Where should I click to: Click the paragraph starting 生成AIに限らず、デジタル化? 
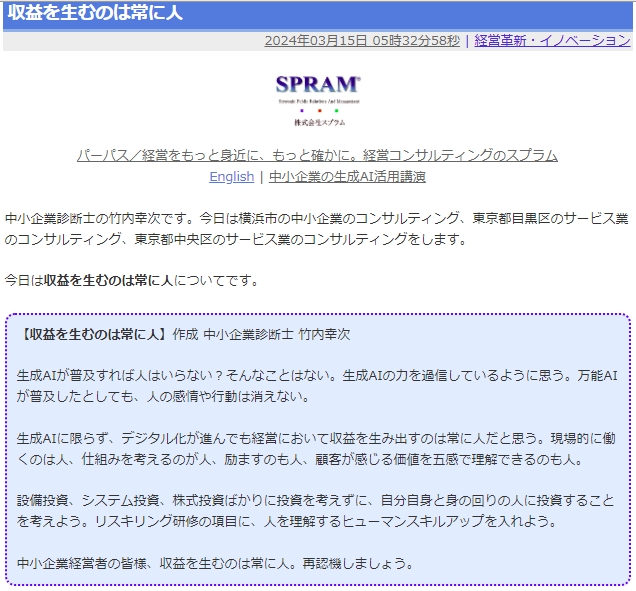click(316, 449)
